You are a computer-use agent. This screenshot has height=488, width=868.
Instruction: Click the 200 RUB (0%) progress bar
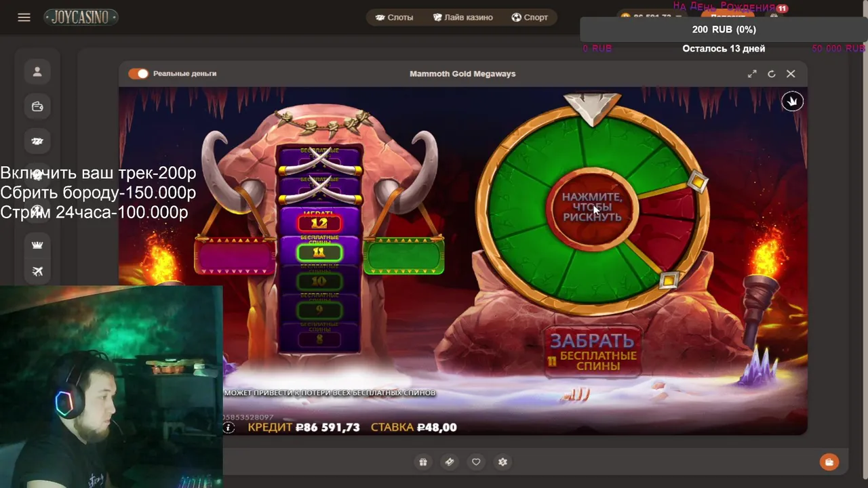tap(724, 29)
